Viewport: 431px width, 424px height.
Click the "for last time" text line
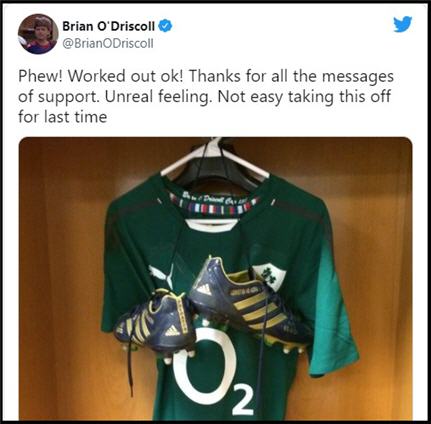63,117
